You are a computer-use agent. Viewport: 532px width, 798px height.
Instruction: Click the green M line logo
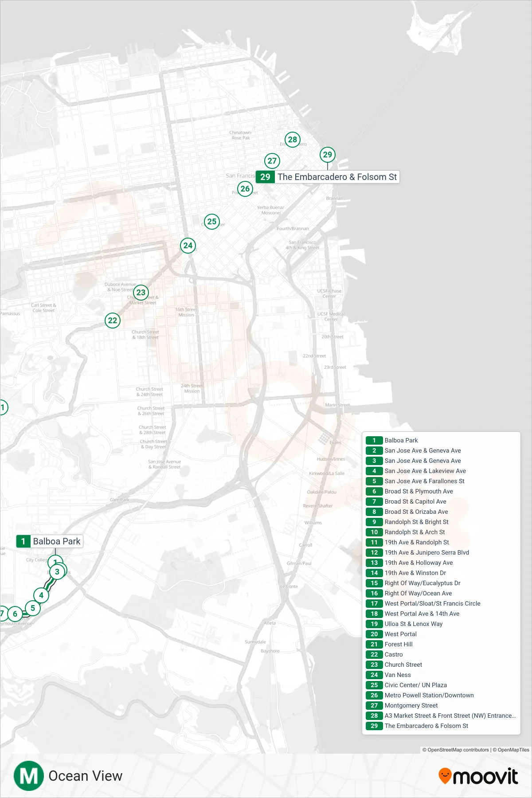tap(29, 776)
